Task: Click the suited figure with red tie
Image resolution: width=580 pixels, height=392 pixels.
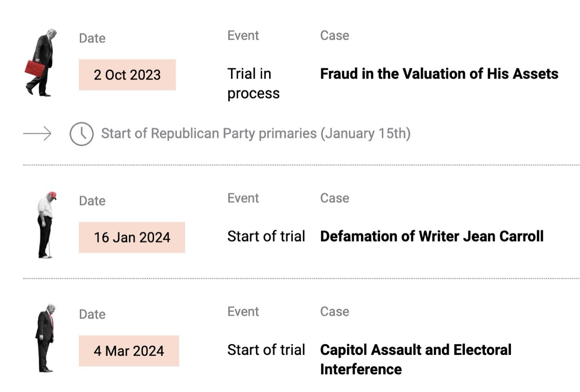Action: [45, 338]
